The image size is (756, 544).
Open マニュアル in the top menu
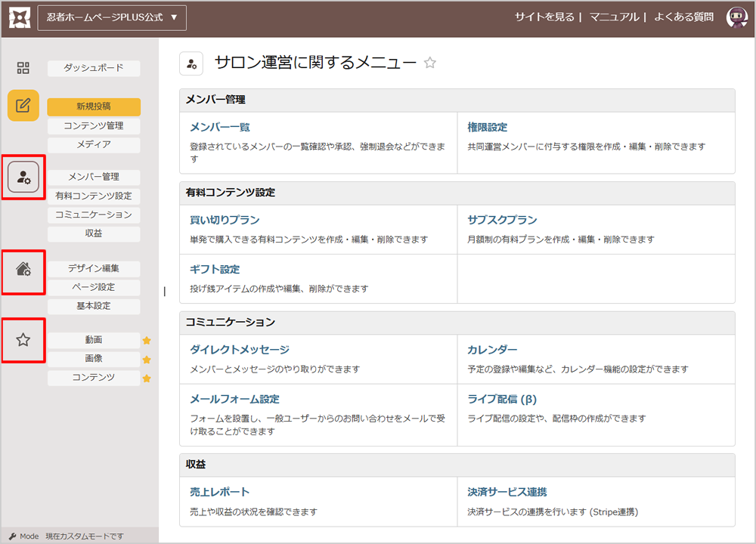pos(614,17)
